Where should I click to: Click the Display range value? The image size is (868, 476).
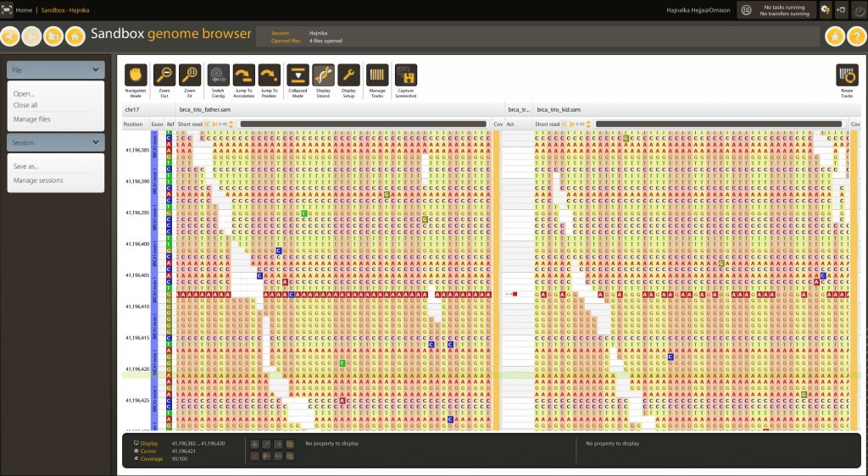pyautogui.click(x=198, y=443)
